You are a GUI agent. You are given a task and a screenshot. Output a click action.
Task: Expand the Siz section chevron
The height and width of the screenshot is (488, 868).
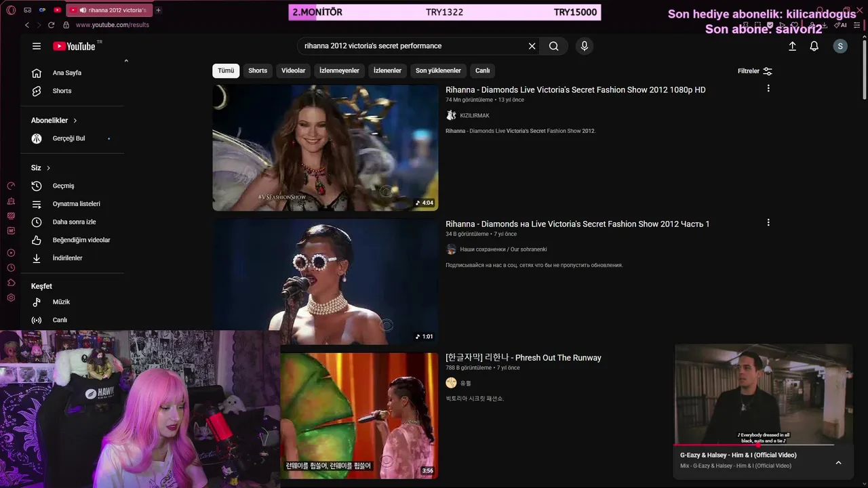click(x=48, y=168)
